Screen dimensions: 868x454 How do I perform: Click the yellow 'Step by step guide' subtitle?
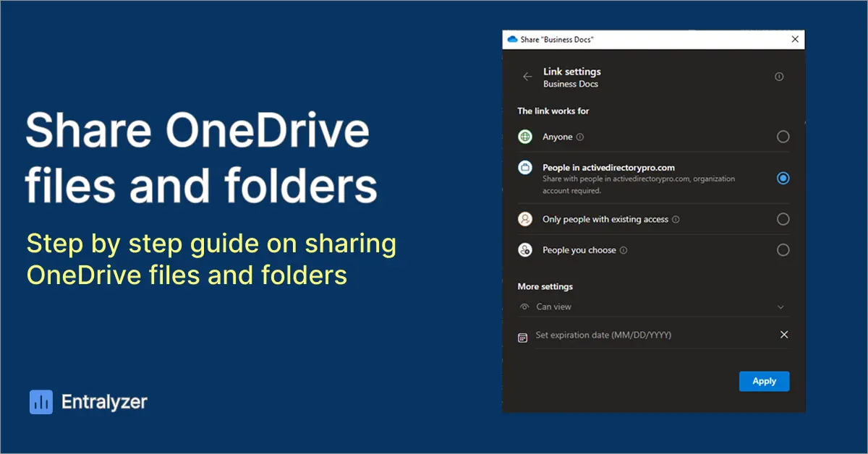tap(211, 260)
